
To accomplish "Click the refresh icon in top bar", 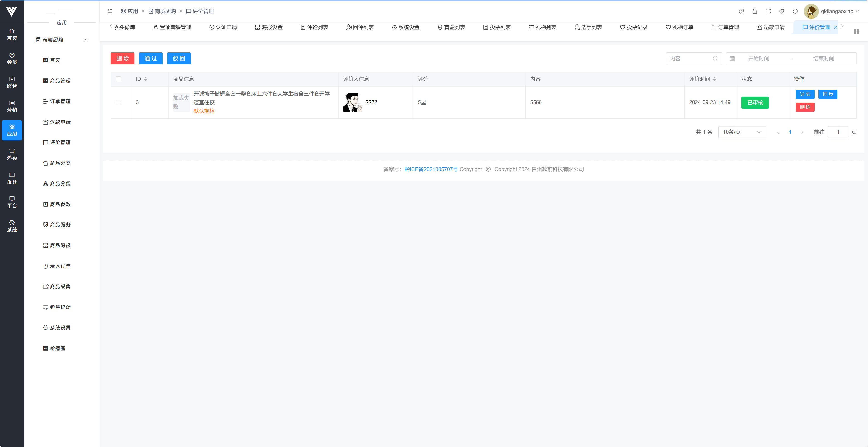I will tap(795, 11).
